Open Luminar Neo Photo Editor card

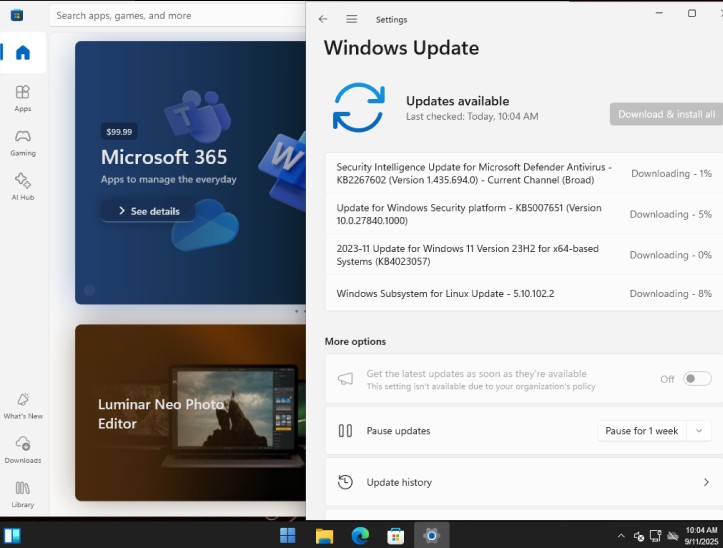(190, 412)
